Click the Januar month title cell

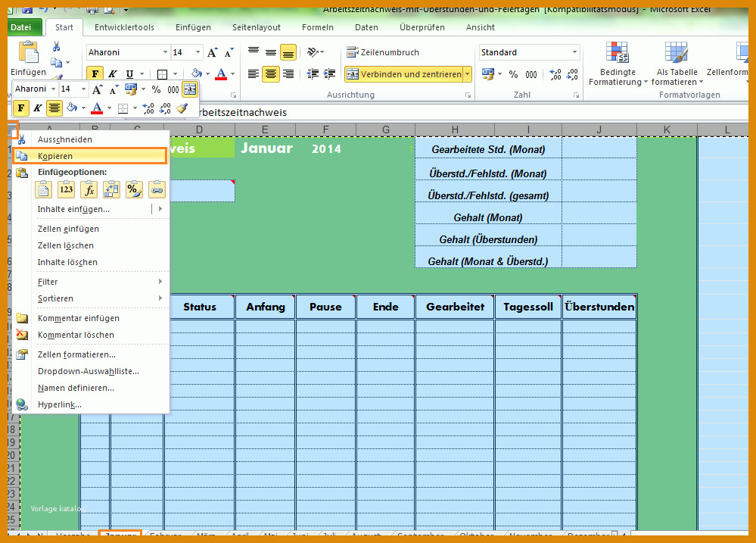coord(266,148)
